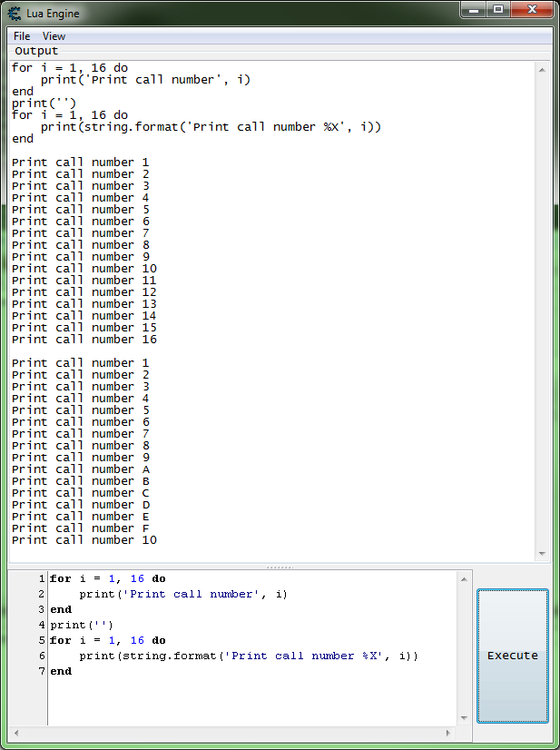Click output line 'Print call number E'
Screen dimensions: 560x750
(x=81, y=517)
